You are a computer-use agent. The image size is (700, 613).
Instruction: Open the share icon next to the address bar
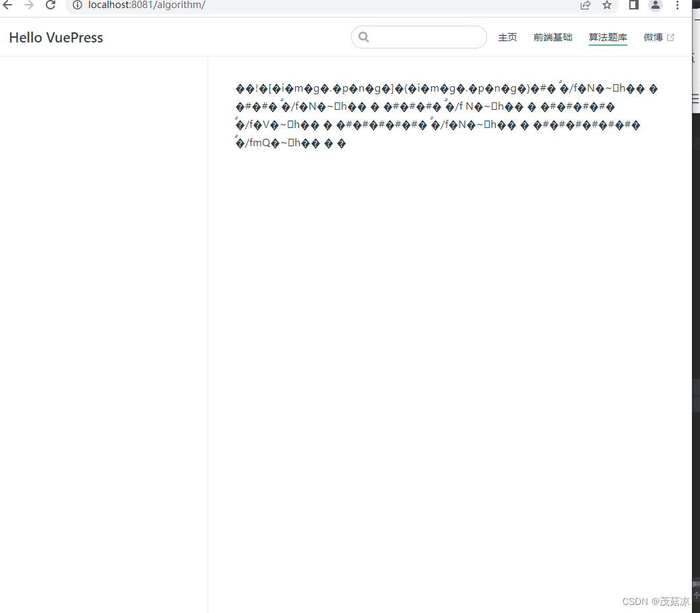pos(585,5)
